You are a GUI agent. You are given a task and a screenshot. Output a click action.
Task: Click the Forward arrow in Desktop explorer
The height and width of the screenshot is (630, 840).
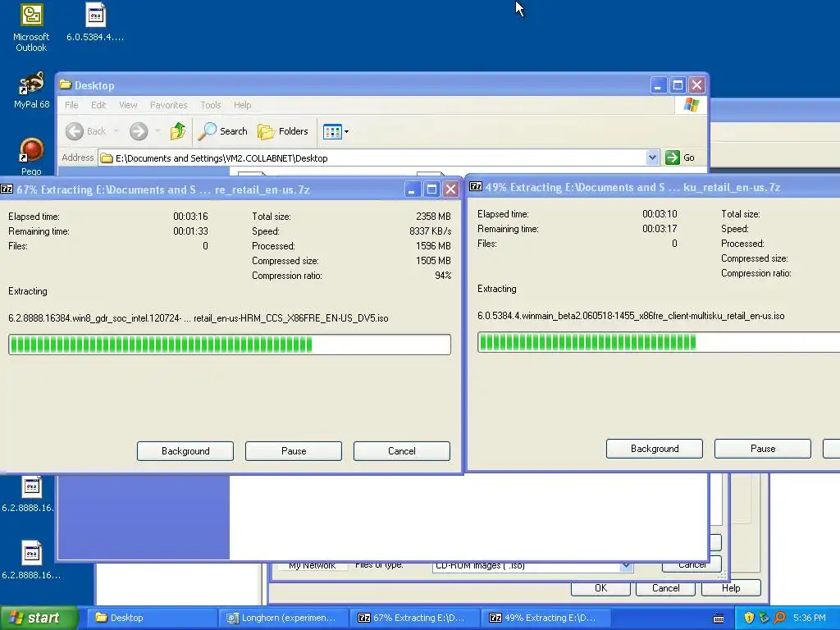click(x=139, y=131)
